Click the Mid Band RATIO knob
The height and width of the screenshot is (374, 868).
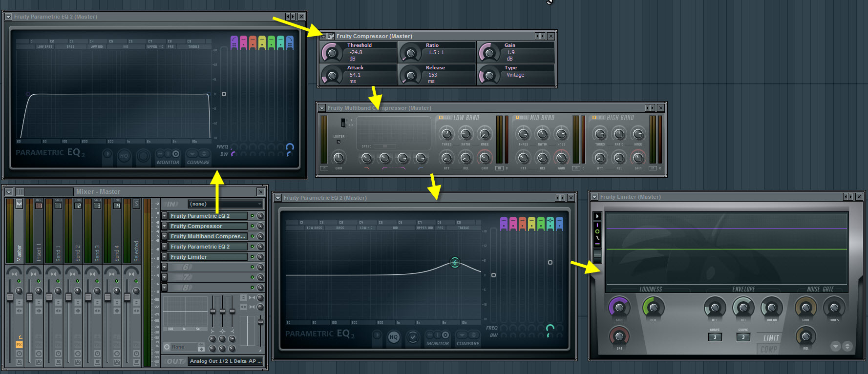pos(542,133)
